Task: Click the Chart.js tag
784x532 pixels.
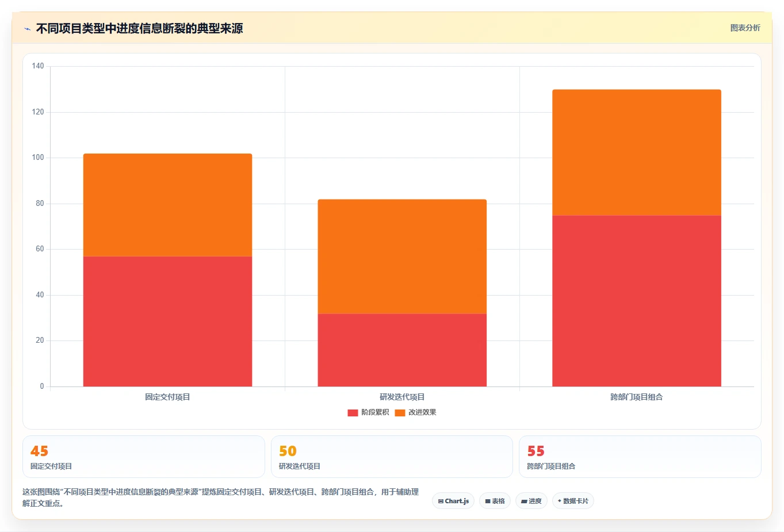Action: (x=453, y=501)
